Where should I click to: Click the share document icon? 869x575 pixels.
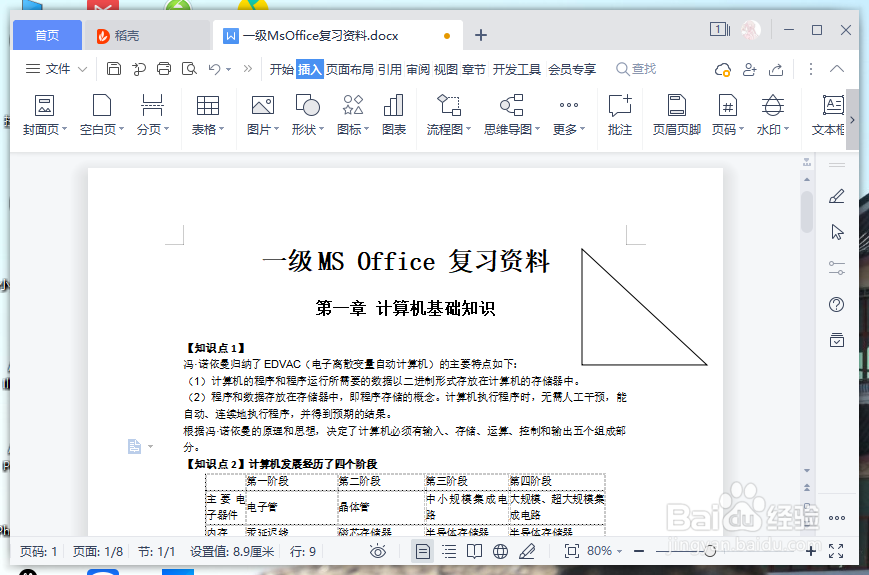[776, 69]
